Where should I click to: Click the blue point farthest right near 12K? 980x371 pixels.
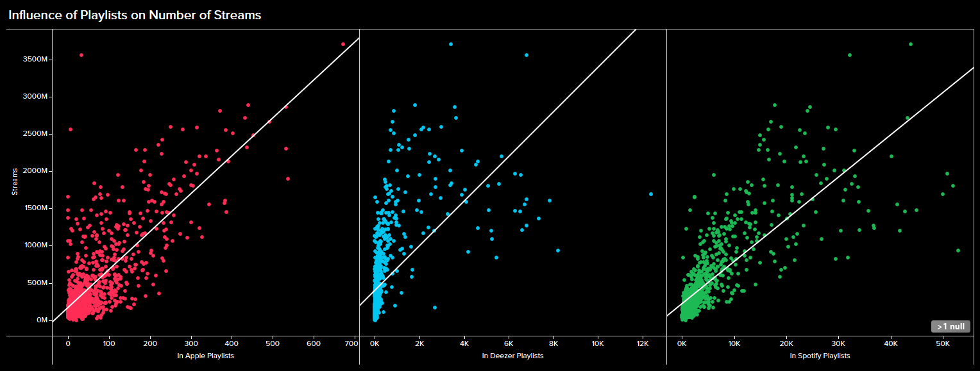coord(651,194)
